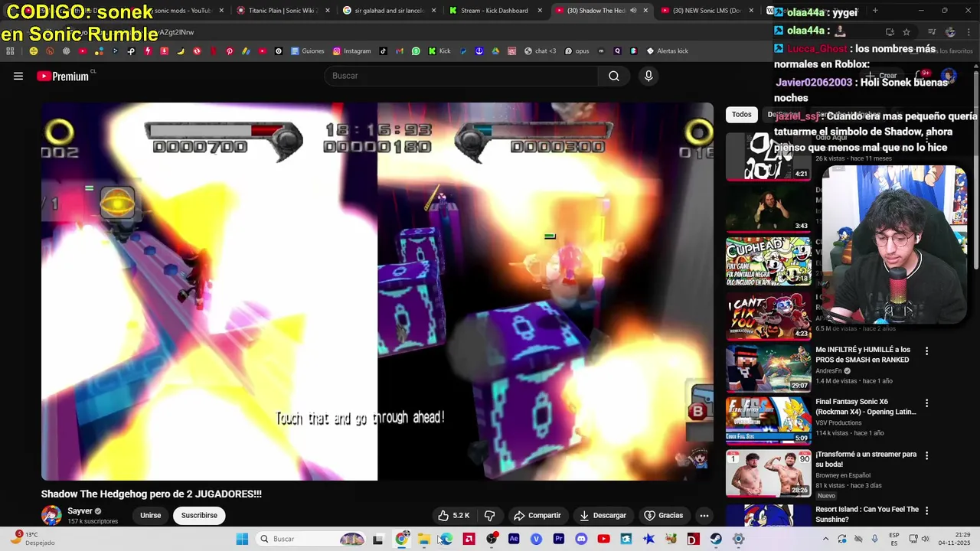Like the video showing 5.2 K
Image resolution: width=980 pixels, height=551 pixels.
(453, 515)
